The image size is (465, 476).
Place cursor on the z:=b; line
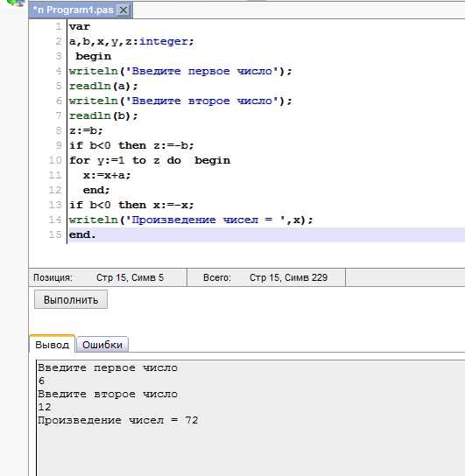pyautogui.click(x=86, y=130)
